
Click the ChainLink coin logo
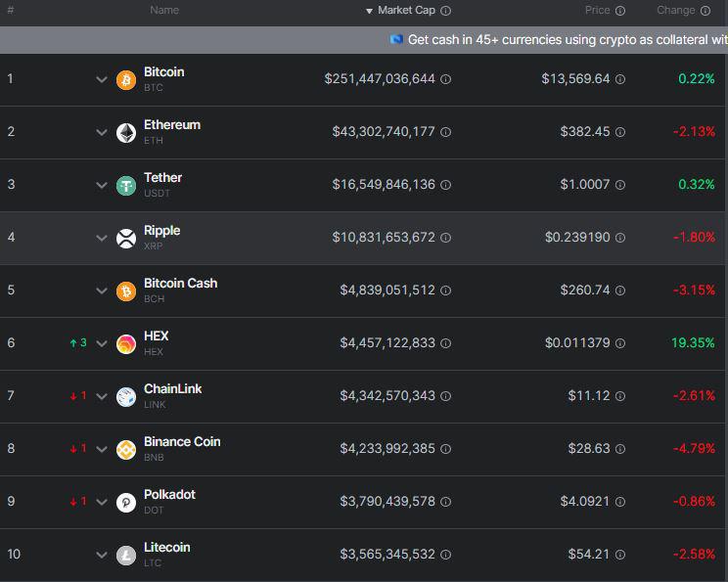coord(126,397)
